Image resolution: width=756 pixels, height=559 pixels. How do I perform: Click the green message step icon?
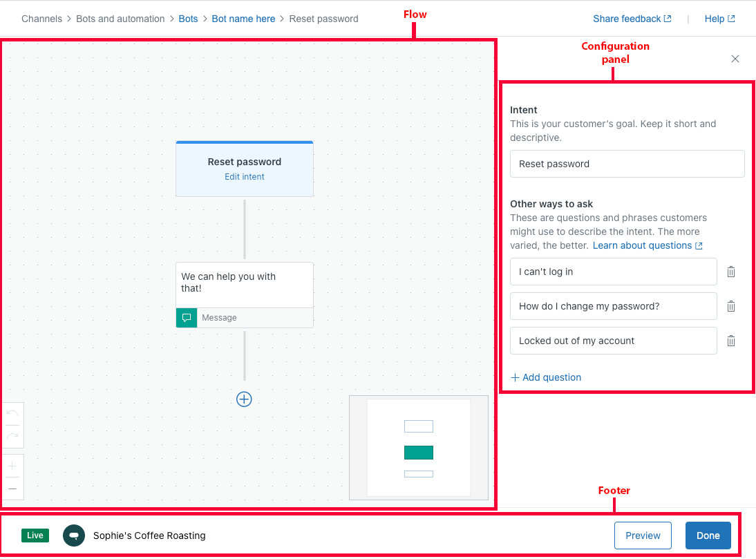187,318
